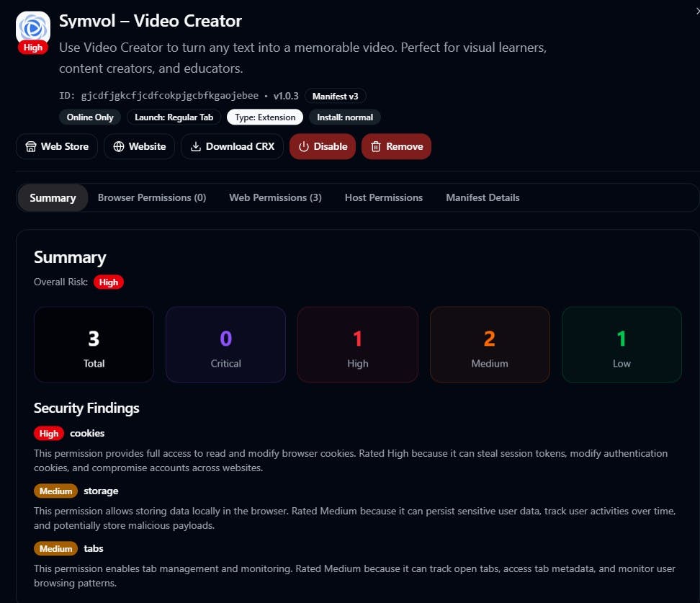
Task: Download the CRX file
Action: pos(232,146)
